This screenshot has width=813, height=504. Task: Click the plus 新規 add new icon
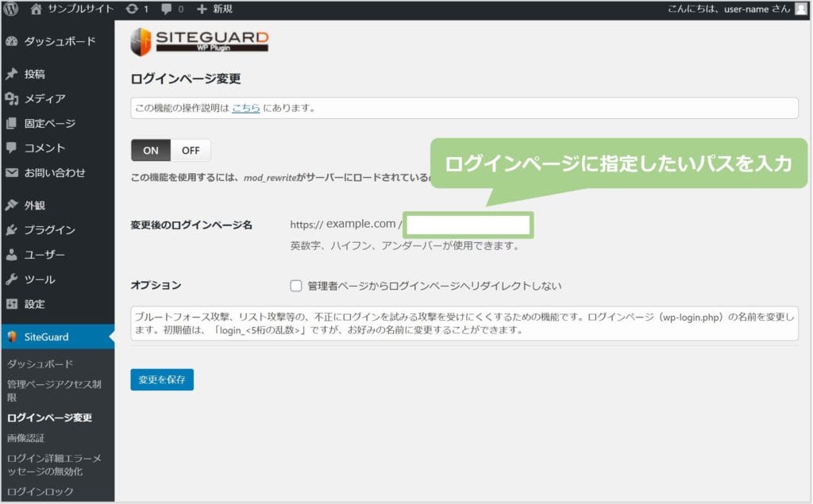click(x=202, y=10)
